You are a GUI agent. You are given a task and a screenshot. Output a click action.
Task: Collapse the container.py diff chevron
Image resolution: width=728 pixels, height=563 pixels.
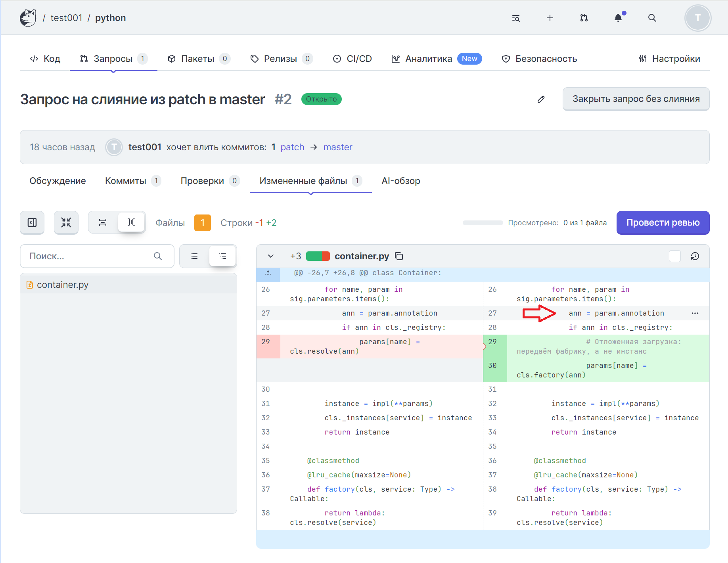[271, 256]
